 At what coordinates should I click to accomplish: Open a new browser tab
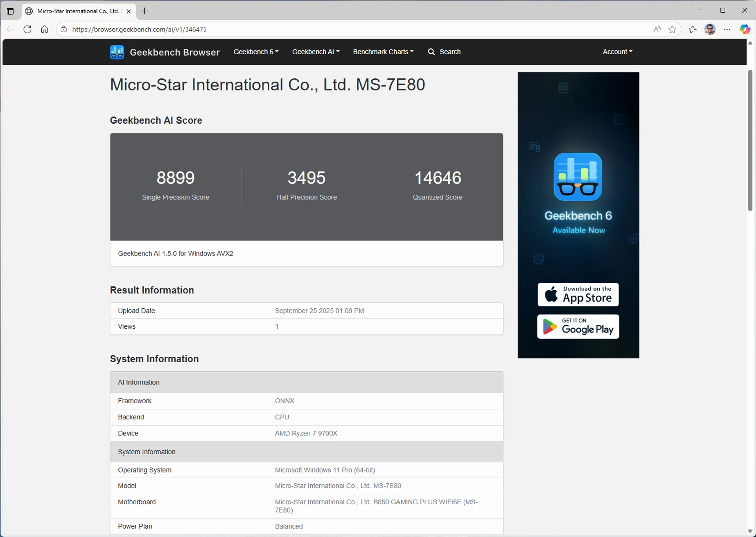click(x=145, y=11)
